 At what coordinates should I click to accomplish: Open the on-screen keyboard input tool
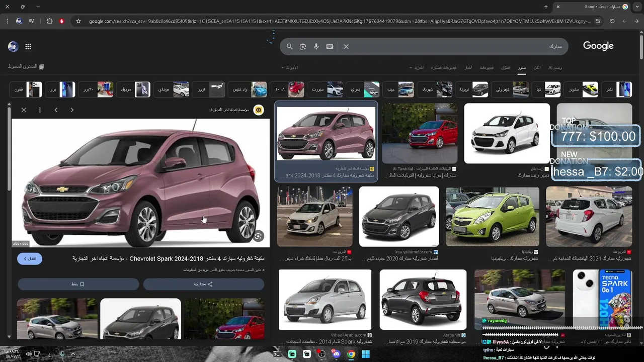[330, 47]
